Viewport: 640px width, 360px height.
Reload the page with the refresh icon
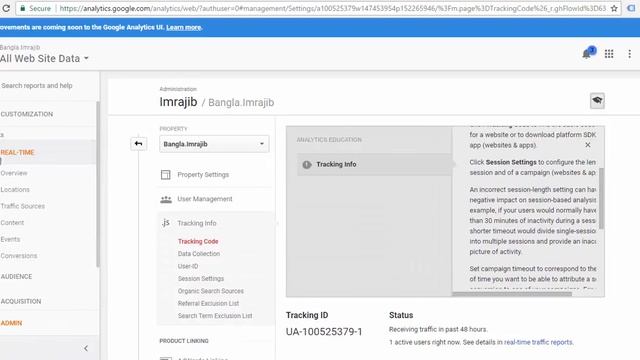coord(6,8)
